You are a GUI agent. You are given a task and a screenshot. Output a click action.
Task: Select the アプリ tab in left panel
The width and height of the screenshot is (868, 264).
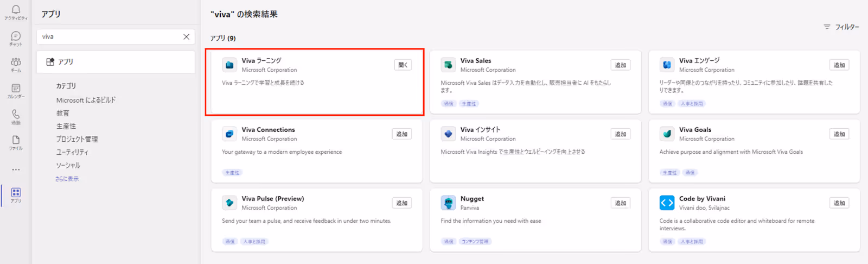coord(116,62)
